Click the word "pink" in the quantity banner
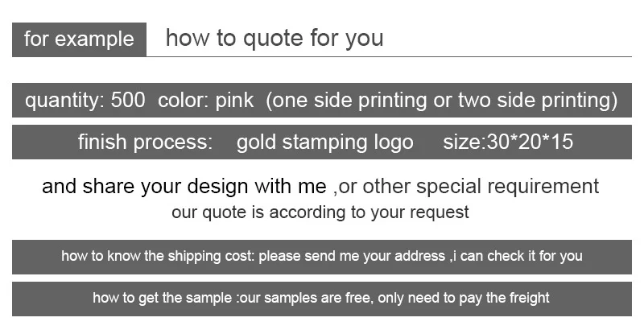 point(234,101)
